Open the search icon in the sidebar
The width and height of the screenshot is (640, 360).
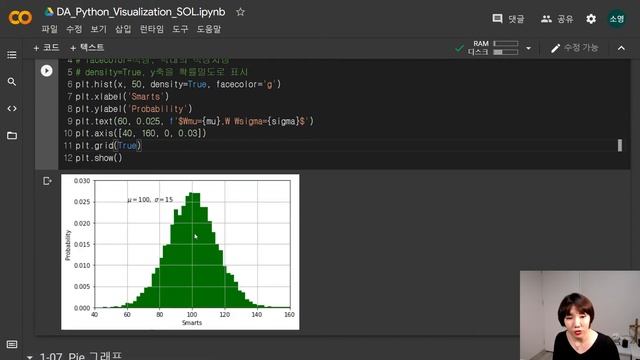tap(12, 82)
